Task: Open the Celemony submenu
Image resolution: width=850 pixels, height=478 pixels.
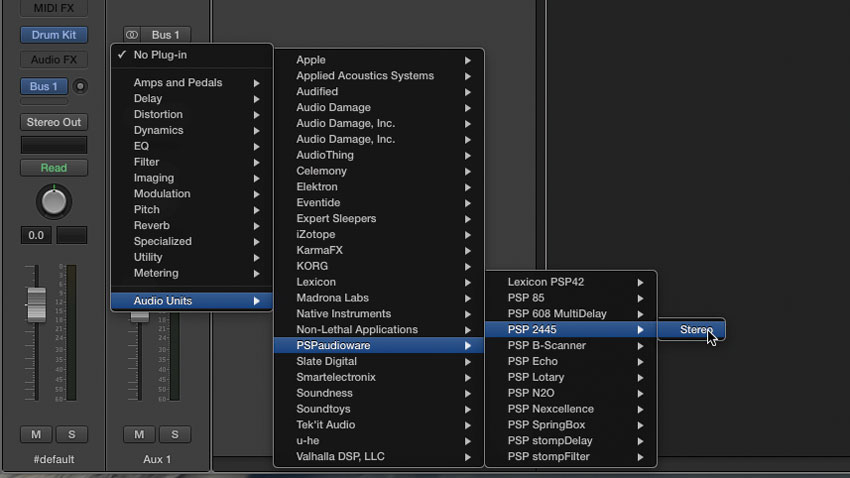Action: pyautogui.click(x=379, y=171)
